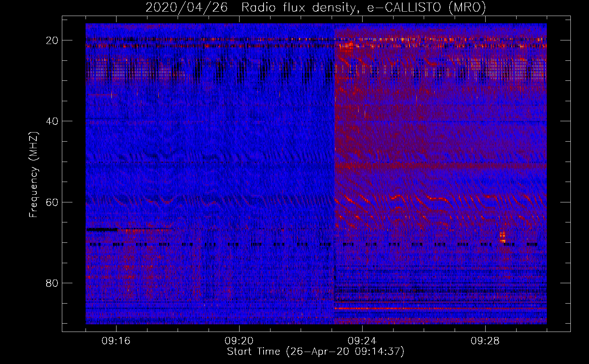
Task: Click the 09:24 time tick label
Action: click(362, 341)
